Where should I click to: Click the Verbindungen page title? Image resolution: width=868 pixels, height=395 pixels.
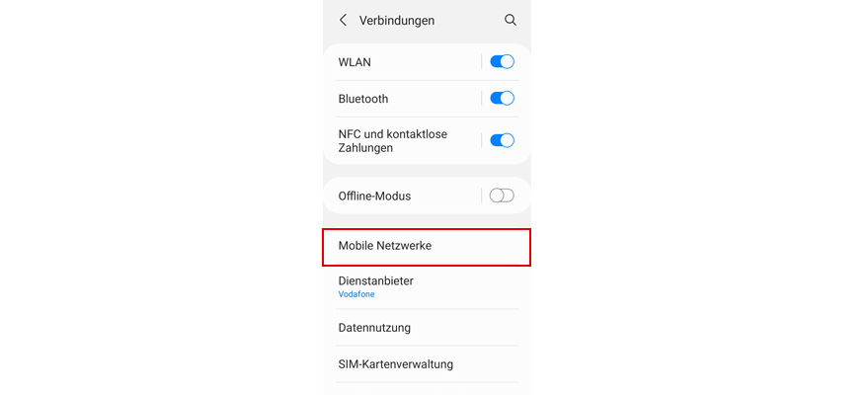click(396, 21)
